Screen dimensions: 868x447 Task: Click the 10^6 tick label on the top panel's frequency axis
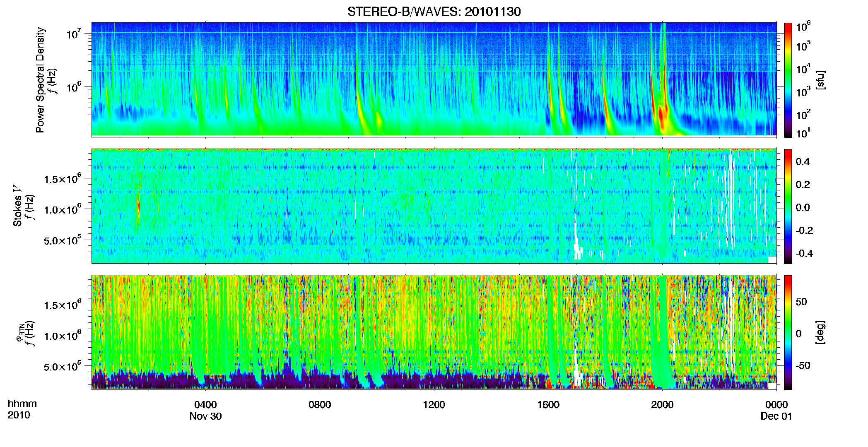tap(74, 88)
